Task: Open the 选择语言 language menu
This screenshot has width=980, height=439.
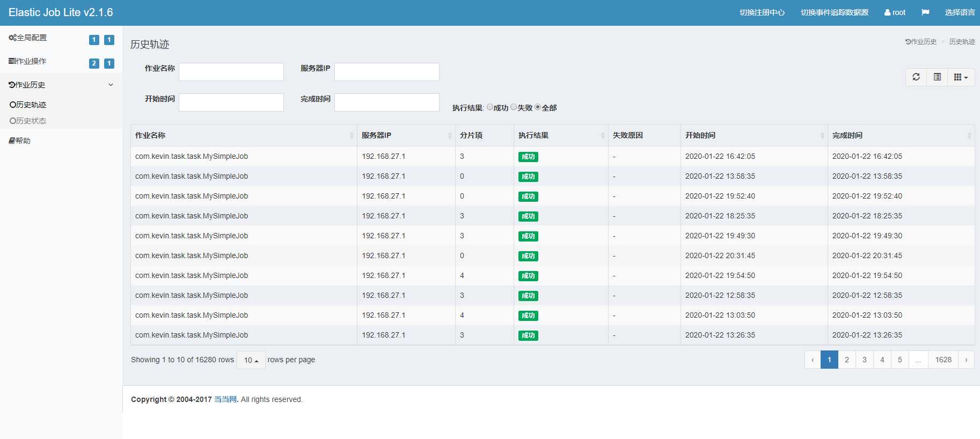Action: (x=960, y=12)
